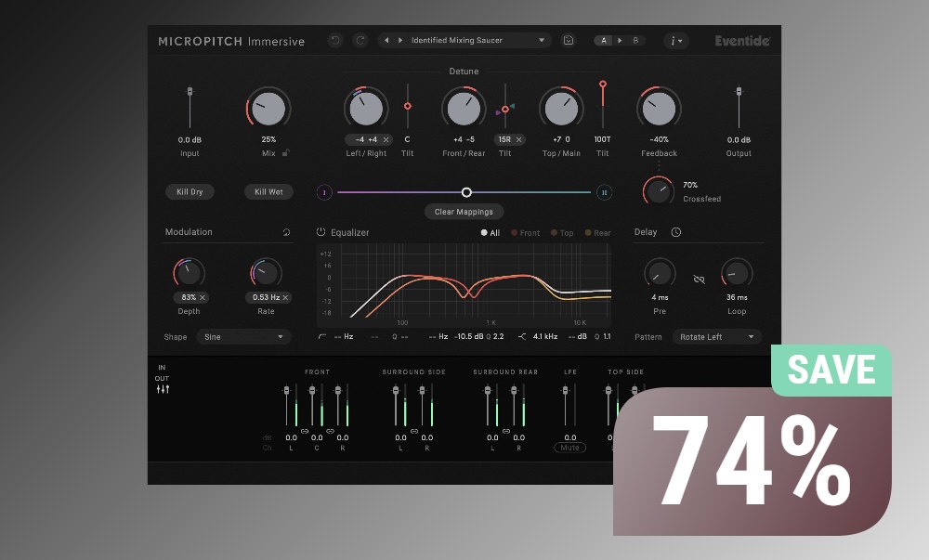Copy A to B with arrow icon
Image resolution: width=929 pixels, height=560 pixels.
pyautogui.click(x=620, y=40)
